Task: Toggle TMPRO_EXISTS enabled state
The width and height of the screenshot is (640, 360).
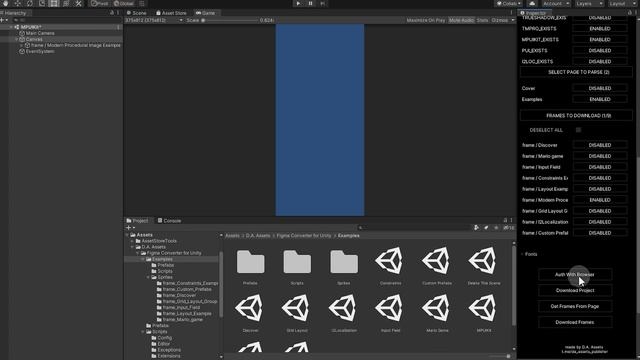Action: click(600, 29)
